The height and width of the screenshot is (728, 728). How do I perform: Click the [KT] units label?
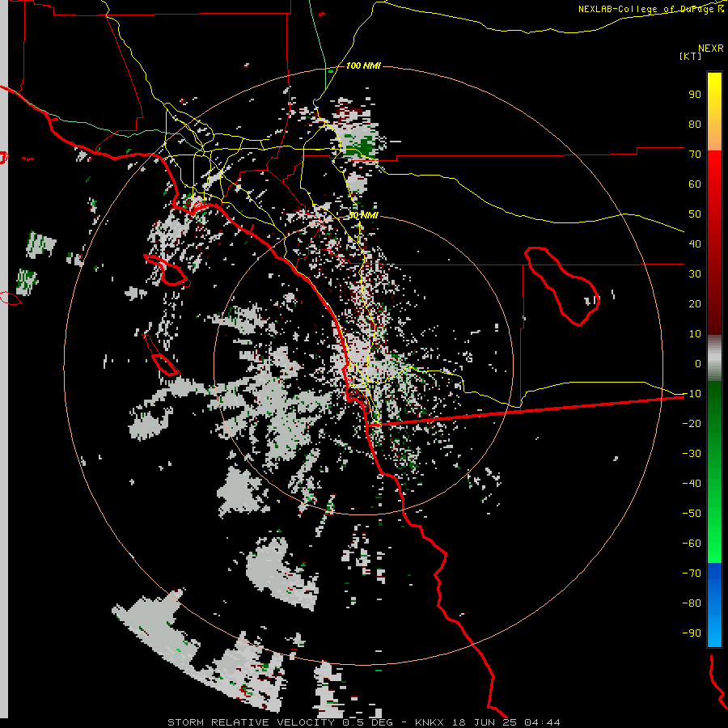coord(690,56)
